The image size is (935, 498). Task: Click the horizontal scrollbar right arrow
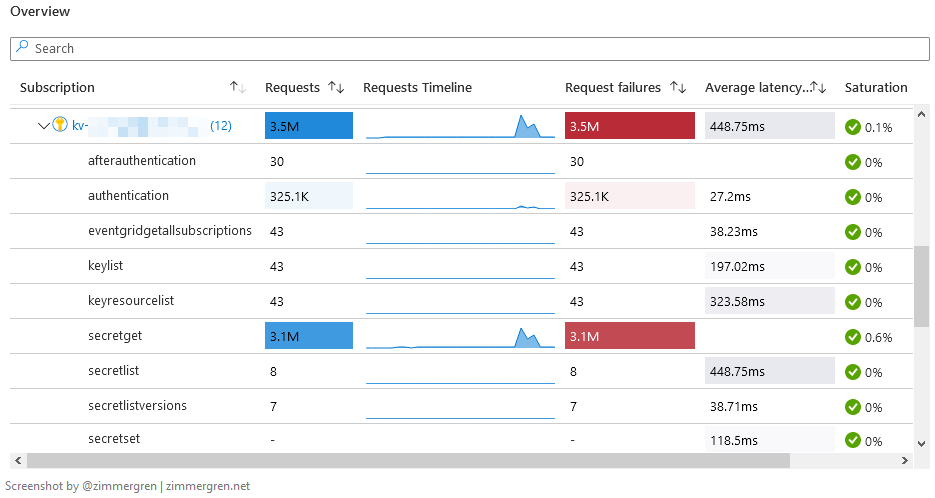905,461
